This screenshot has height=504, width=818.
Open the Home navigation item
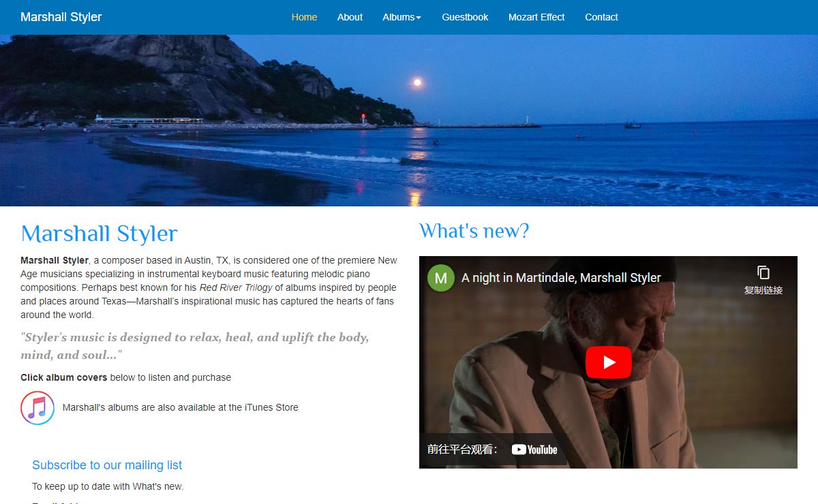(x=304, y=17)
